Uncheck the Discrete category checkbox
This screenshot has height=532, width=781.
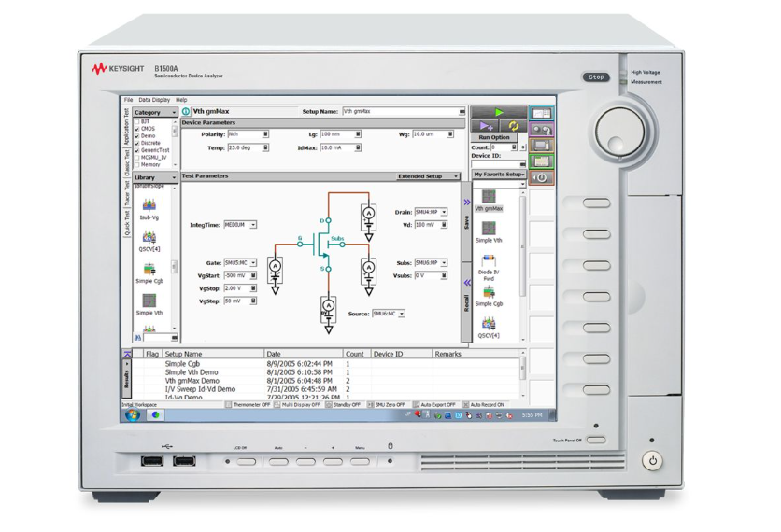tap(137, 143)
